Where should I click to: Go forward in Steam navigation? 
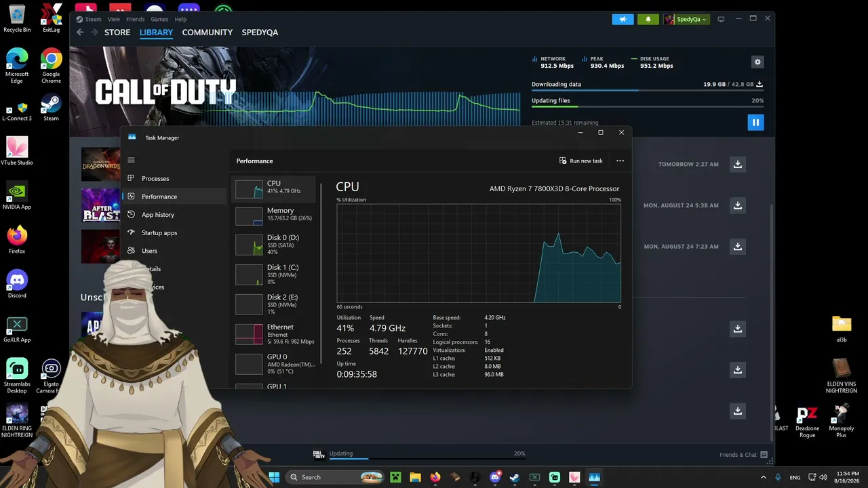pos(94,32)
